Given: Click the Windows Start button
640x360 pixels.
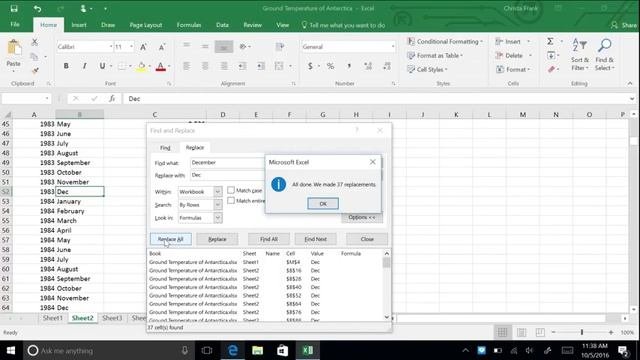Looking at the screenshot, I should (11, 351).
